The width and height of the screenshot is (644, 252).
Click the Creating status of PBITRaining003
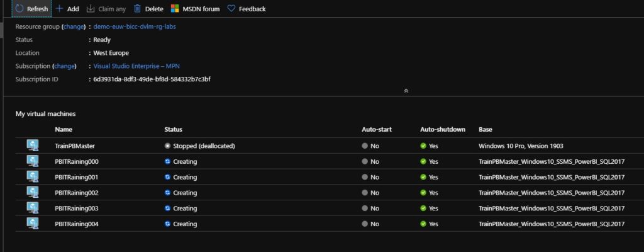[180, 209]
